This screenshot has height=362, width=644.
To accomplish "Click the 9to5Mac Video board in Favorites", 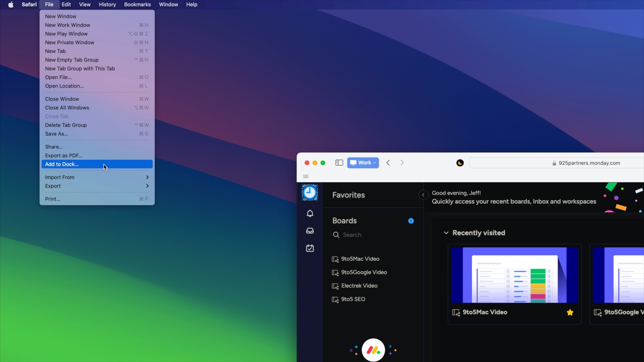I will 360,258.
